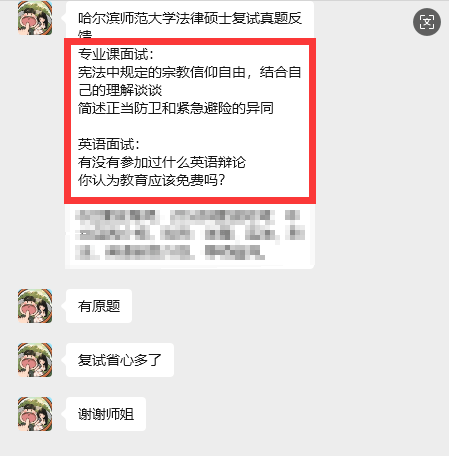Click the text recognition scan icon
The image size is (449, 456).
click(x=427, y=22)
